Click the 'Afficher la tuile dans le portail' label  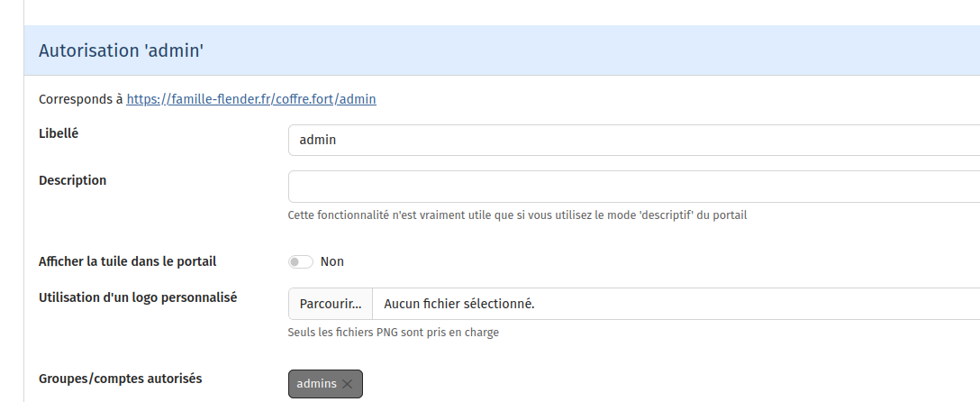click(127, 261)
